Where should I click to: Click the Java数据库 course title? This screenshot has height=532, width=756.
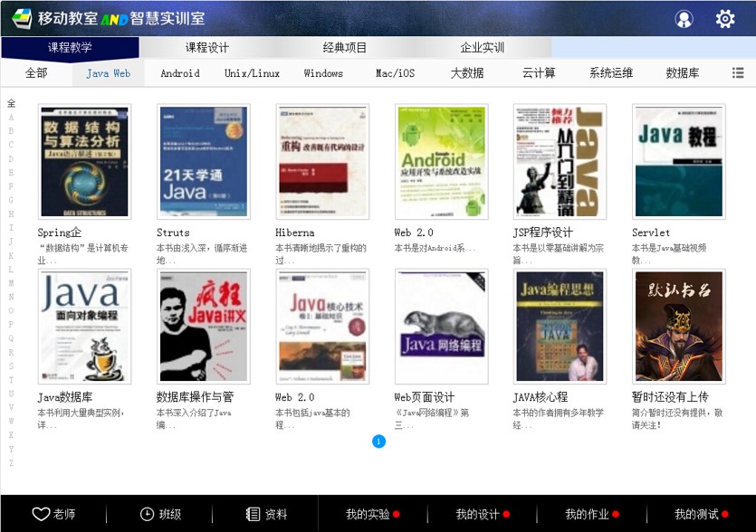click(65, 397)
